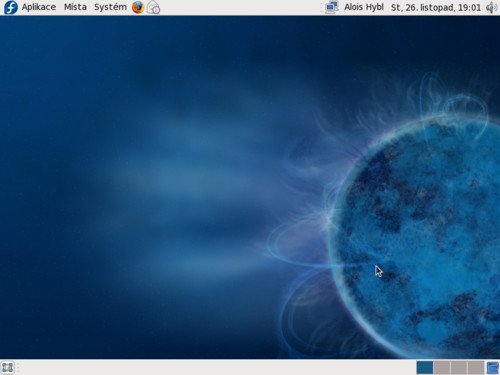Click the Fedora logo icon
Image resolution: width=500 pixels, height=375 pixels.
(x=11, y=7)
